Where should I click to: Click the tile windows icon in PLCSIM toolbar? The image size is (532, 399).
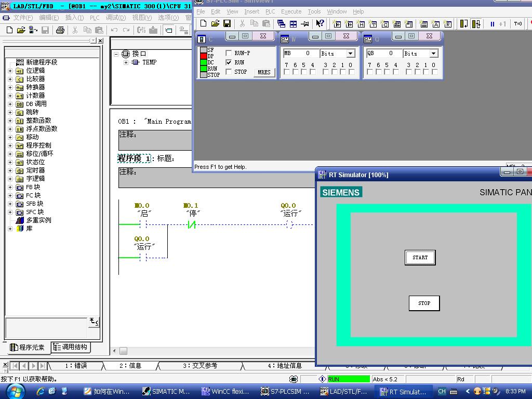coord(293,24)
